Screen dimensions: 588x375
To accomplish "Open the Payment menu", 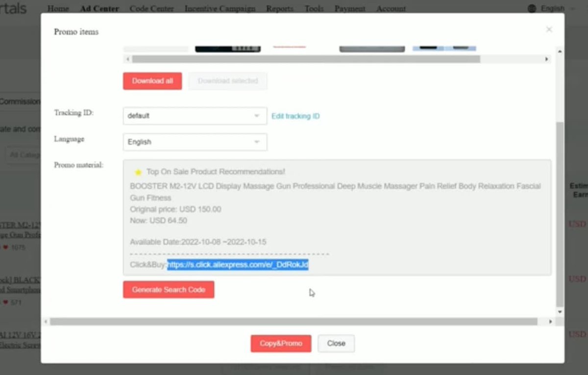I will click(350, 9).
